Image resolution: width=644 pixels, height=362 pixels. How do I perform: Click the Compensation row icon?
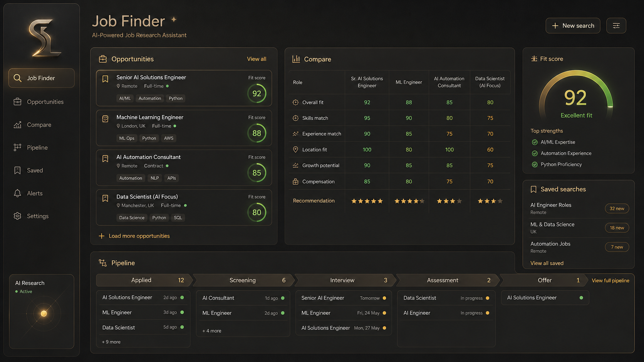pyautogui.click(x=295, y=182)
